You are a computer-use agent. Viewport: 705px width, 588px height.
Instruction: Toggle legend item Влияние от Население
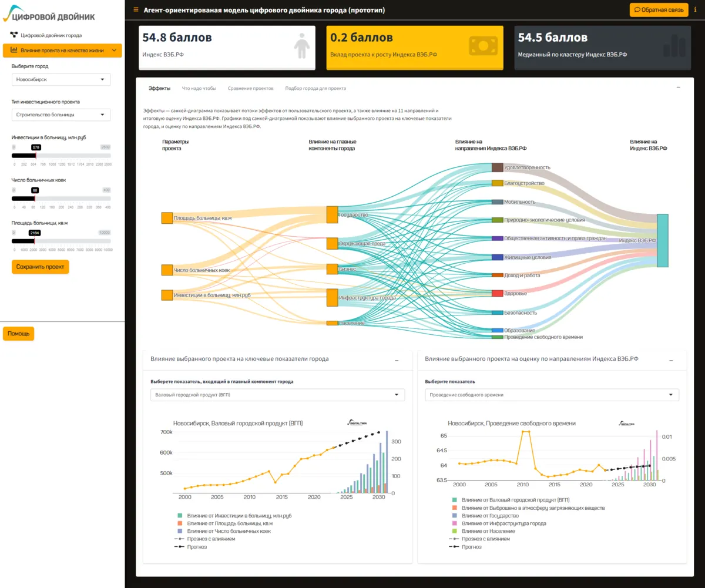tap(484, 531)
